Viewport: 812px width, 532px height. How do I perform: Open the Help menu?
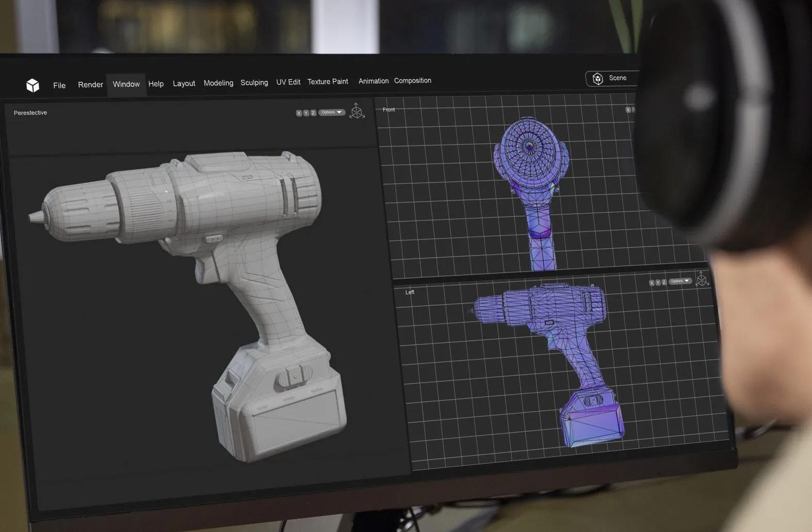click(156, 83)
